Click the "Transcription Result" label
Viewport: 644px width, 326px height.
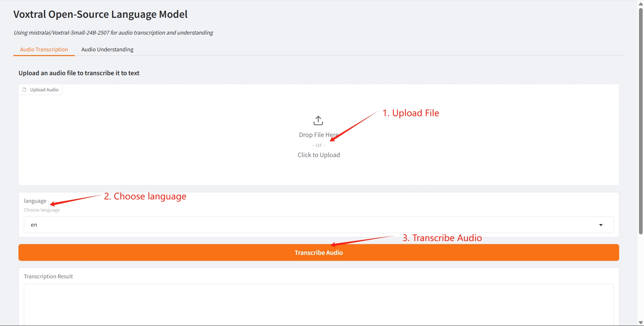click(48, 276)
